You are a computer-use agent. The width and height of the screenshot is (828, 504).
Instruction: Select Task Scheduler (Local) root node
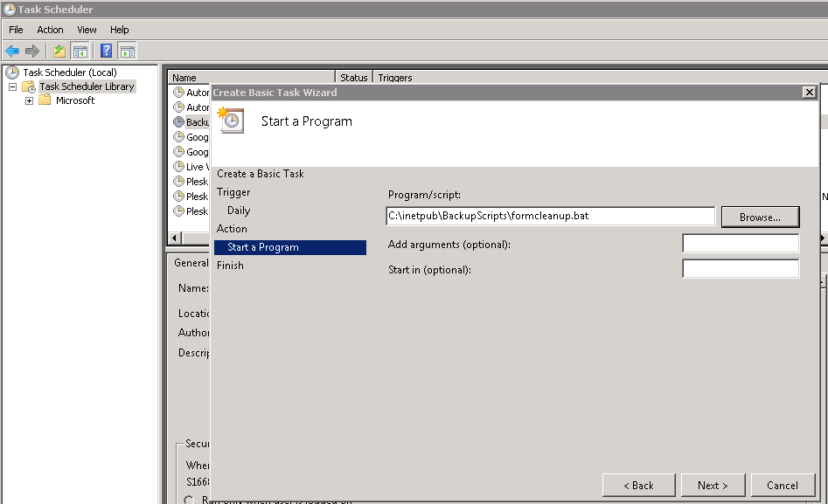[70, 72]
